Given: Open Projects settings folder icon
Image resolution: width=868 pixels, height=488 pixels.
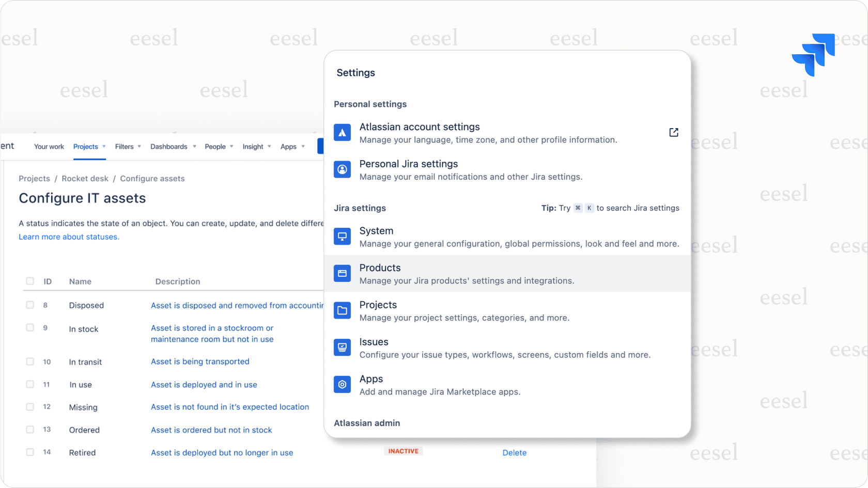Looking at the screenshot, I should (342, 310).
